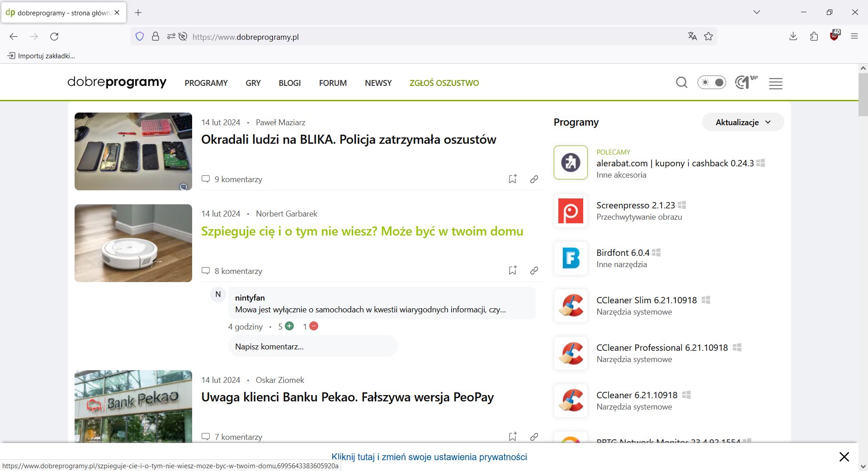Click the share link icon under BLIK article

(534, 179)
